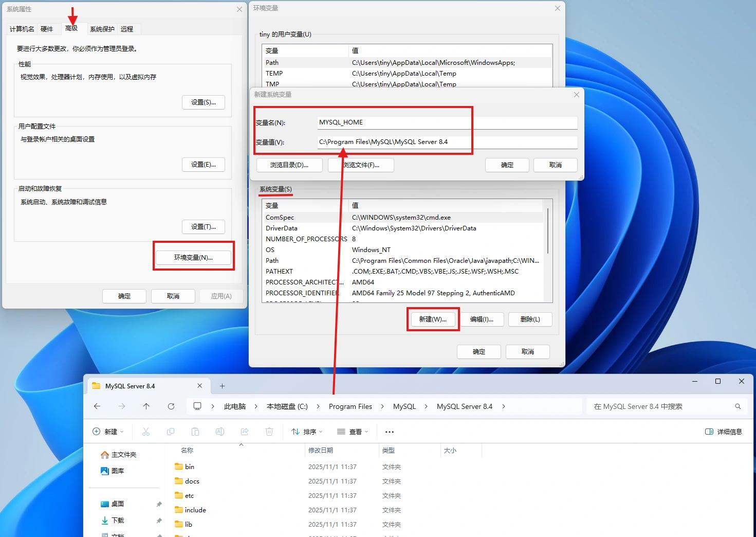Image resolution: width=756 pixels, height=537 pixels.
Task: Click the 变量值 input field
Action: [x=447, y=142]
